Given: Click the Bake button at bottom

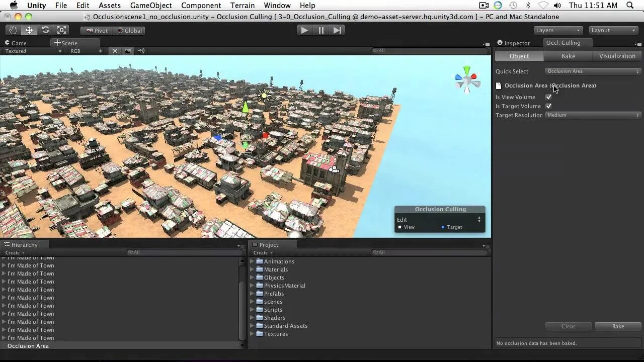Looking at the screenshot, I should 618,326.
